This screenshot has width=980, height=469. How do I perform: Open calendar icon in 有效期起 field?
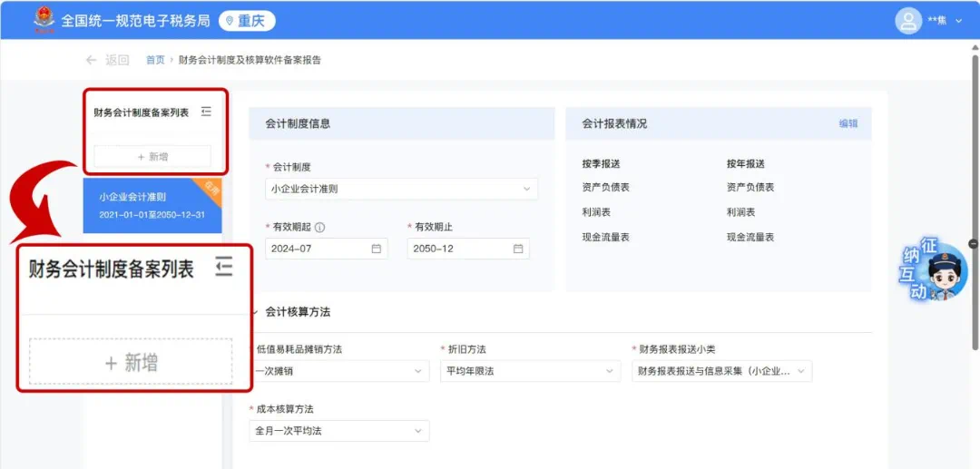[377, 249]
